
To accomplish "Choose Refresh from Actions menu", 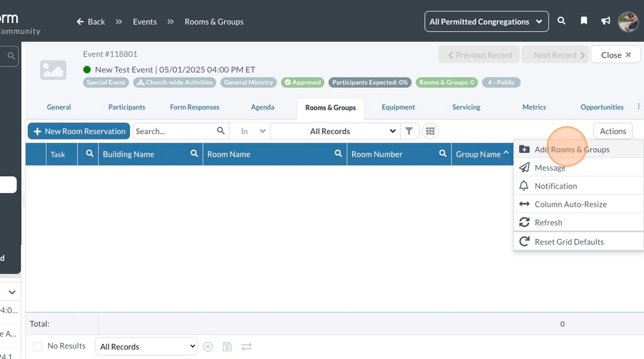I will point(578,222).
